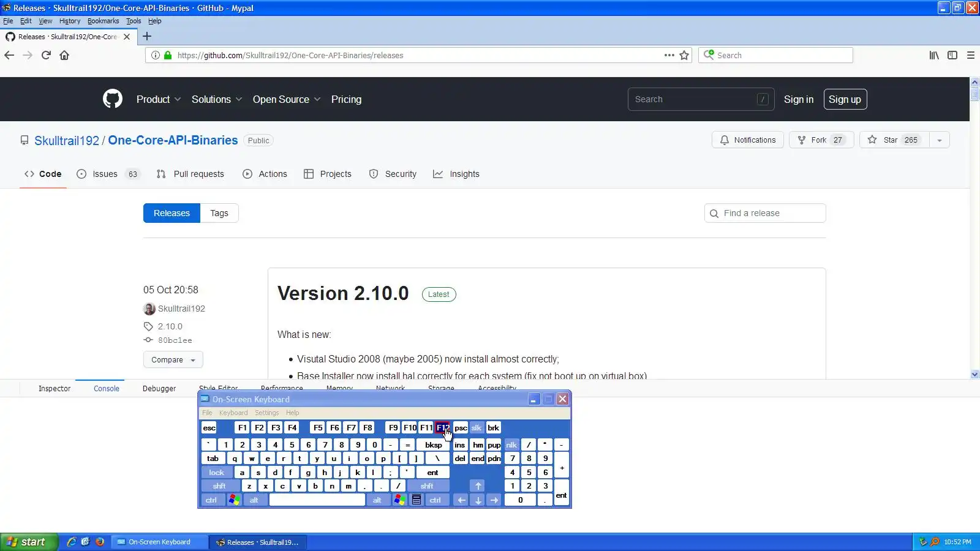Click the page scrollbar up arrow
This screenshot has width=980, height=551.
[x=974, y=82]
